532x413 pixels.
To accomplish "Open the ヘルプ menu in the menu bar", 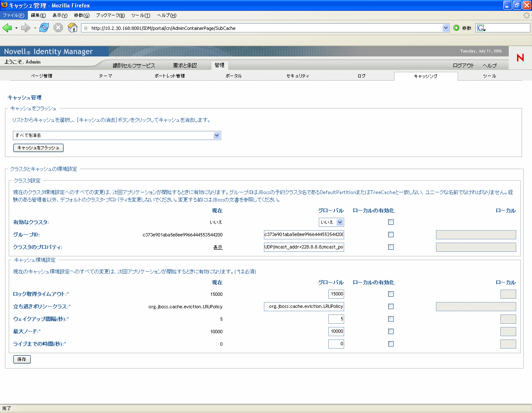I will (167, 15).
